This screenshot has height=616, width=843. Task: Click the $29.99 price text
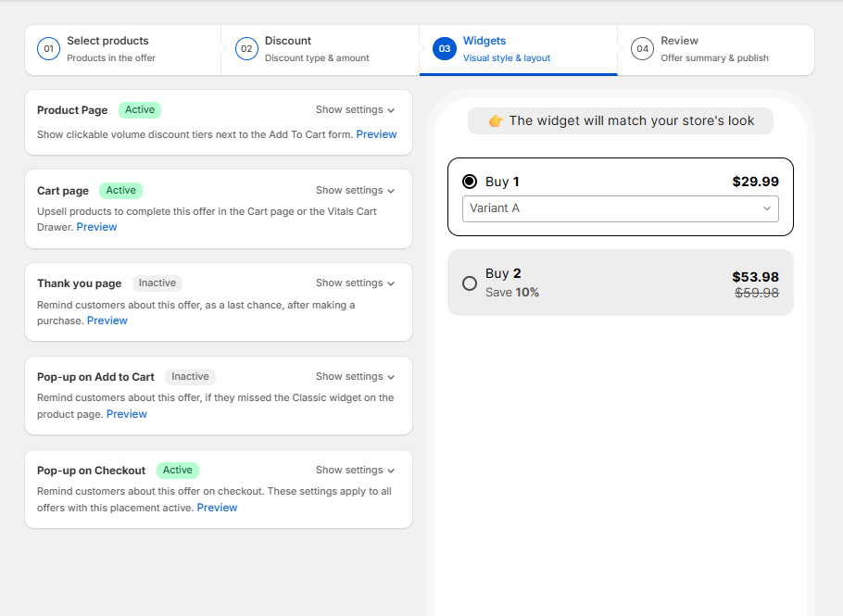[755, 182]
